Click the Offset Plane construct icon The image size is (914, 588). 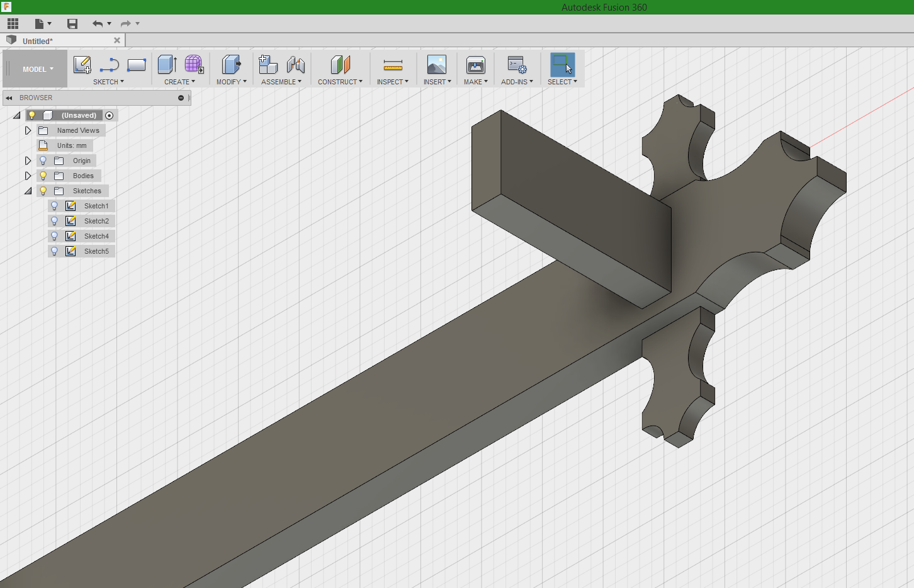pos(340,65)
